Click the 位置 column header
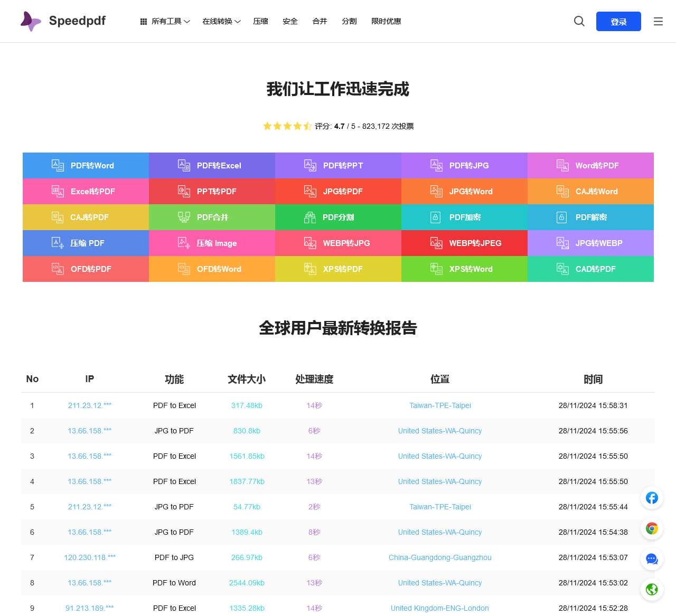676x616 pixels. click(440, 379)
